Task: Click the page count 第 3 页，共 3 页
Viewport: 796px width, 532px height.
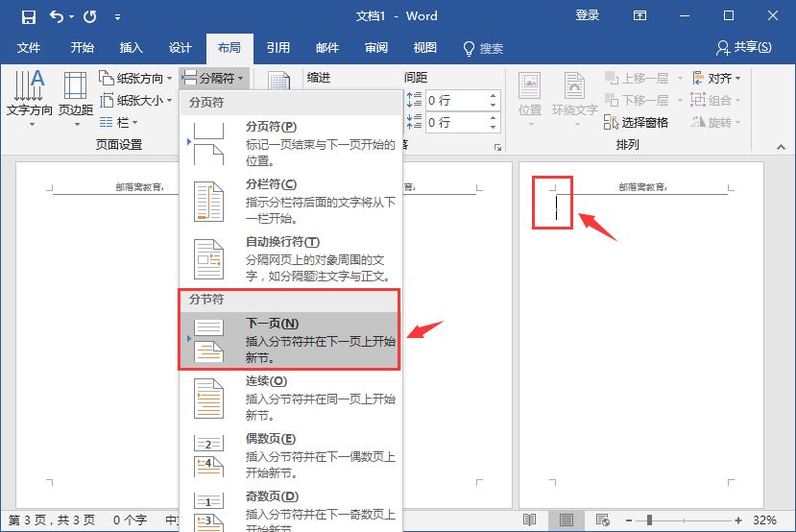Action: [51, 520]
